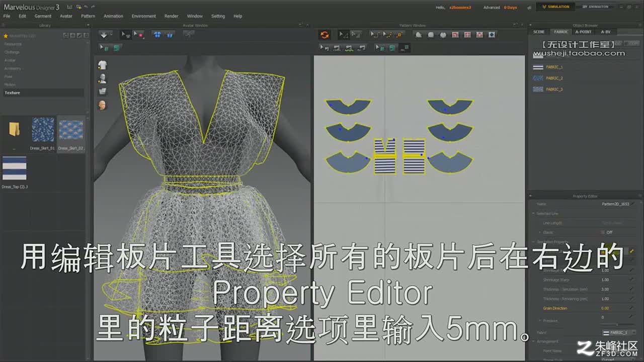Viewport: 644px width, 362px height.
Task: Open the Environment menu
Action: pyautogui.click(x=144, y=16)
